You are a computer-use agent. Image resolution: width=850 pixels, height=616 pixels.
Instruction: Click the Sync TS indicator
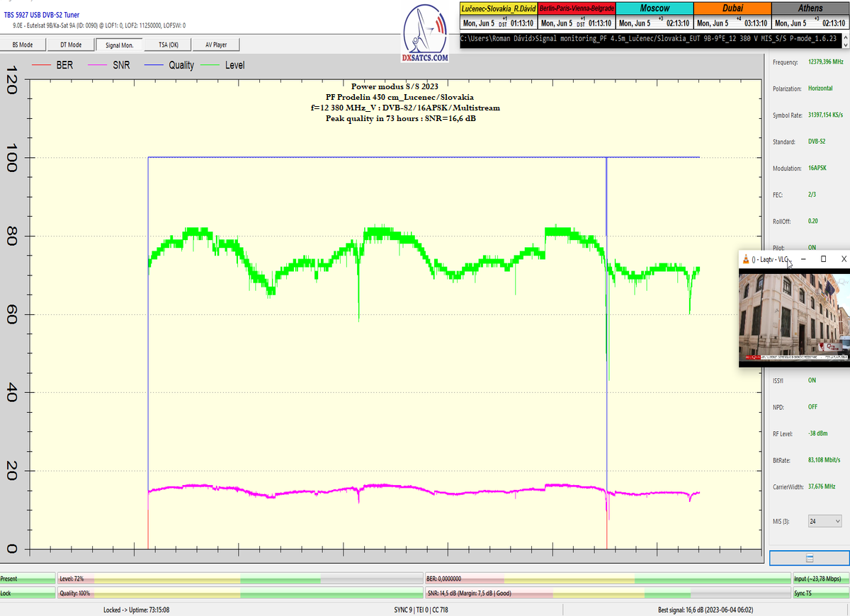pos(820,593)
